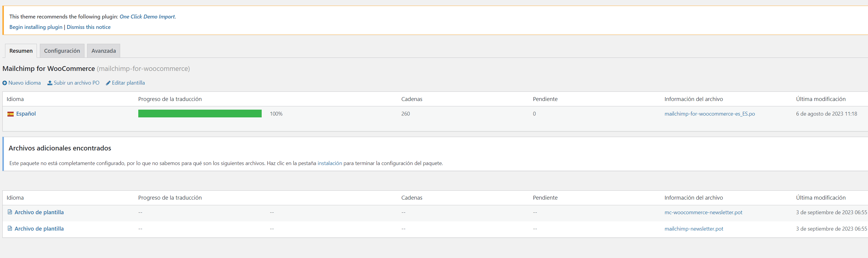
Task: Open the Resumen tab
Action: click(x=21, y=51)
